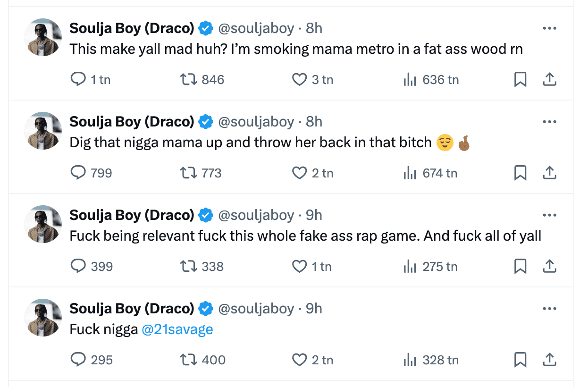
Task: Open the 8h timestamp of the first tweet
Action: pyautogui.click(x=315, y=28)
